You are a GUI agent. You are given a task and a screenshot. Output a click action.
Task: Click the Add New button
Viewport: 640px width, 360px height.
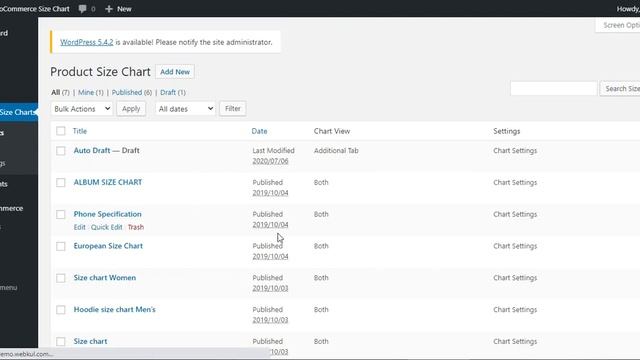175,72
